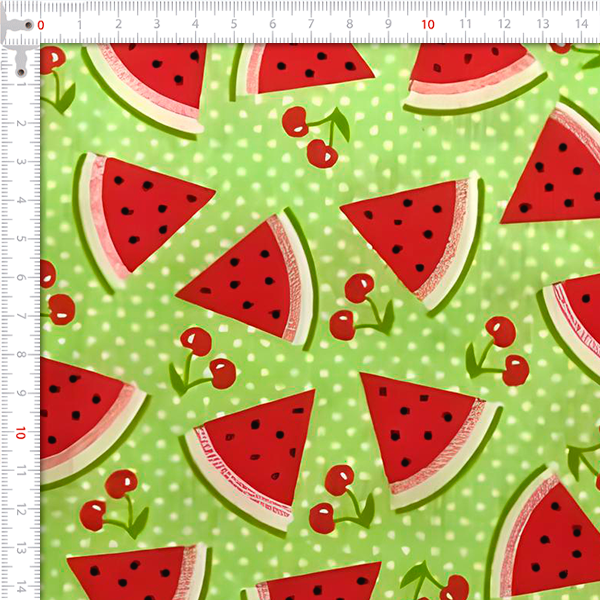
Task: Click the number 7 on the top ruler
Action: click(311, 24)
